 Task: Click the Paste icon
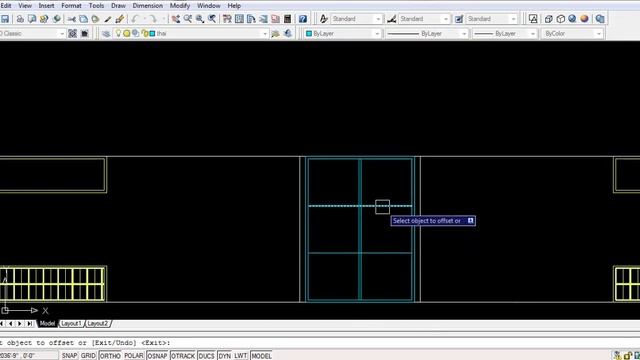click(95, 19)
